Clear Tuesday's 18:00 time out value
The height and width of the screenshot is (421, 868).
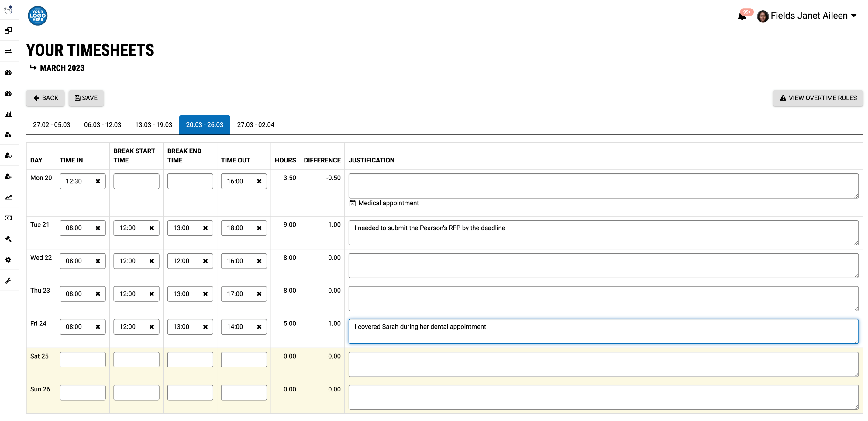[259, 228]
